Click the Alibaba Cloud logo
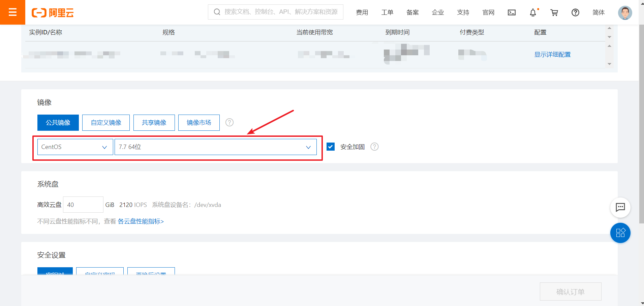Viewport: 644px width, 306px height. click(53, 13)
